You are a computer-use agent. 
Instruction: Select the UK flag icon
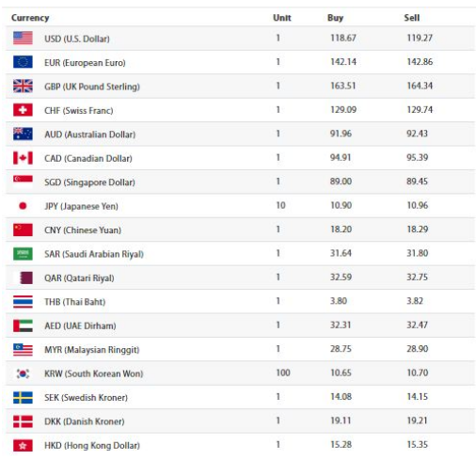(x=23, y=86)
